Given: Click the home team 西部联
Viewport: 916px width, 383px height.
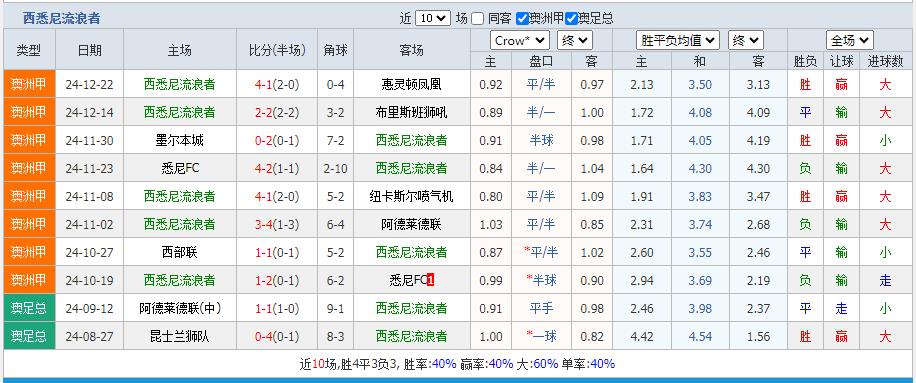Looking at the screenshot, I should click(179, 252).
